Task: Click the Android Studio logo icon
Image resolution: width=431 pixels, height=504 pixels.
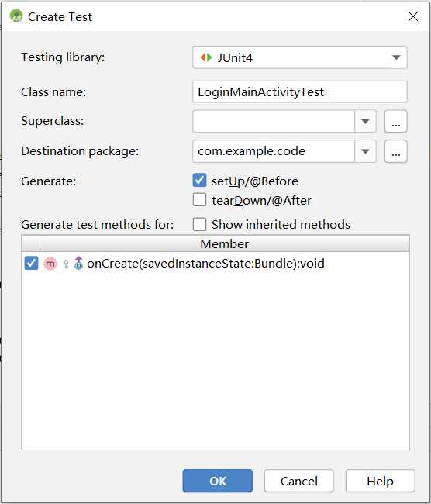Action: pyautogui.click(x=16, y=16)
